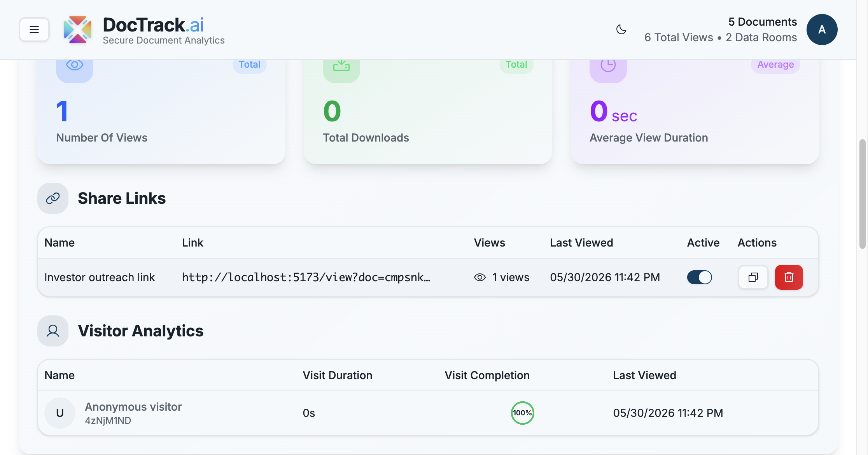Click the Share Links Name column header

[x=59, y=243]
